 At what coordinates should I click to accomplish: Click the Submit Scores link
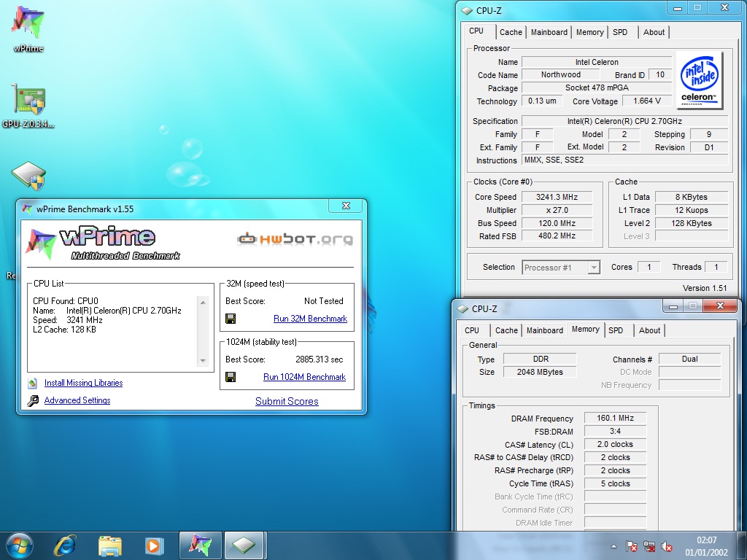(x=287, y=402)
